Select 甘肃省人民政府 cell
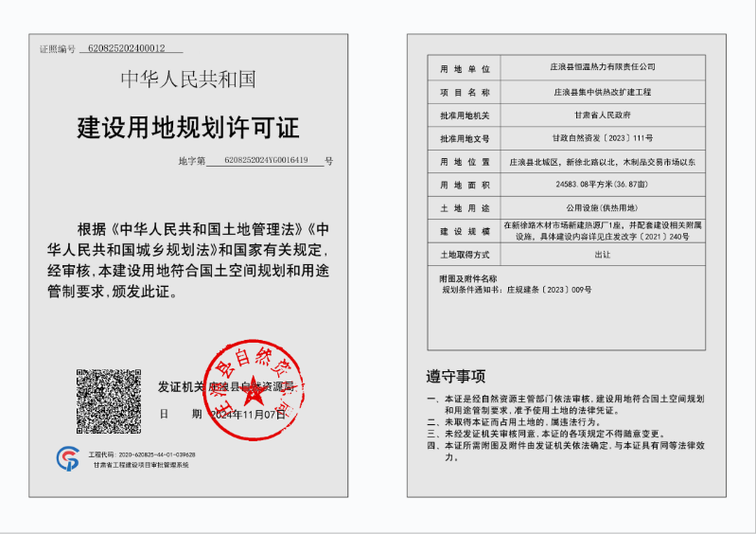756x534 pixels. pyautogui.click(x=603, y=115)
